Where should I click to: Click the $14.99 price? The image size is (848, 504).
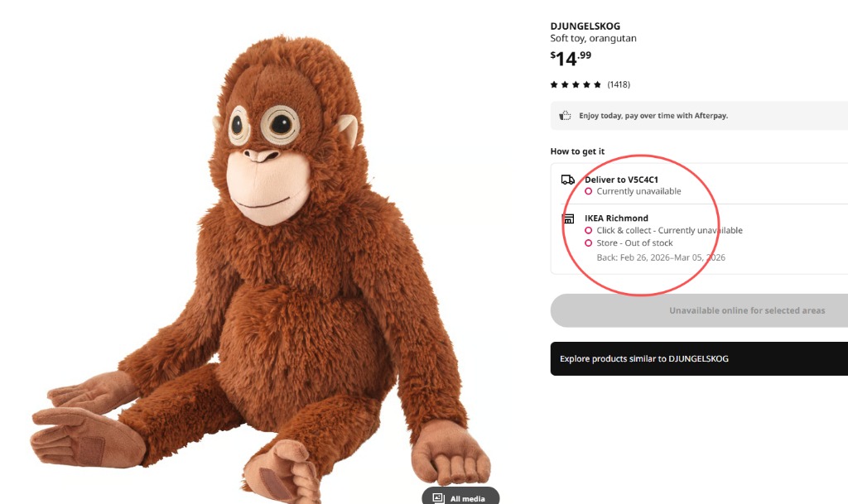point(571,58)
